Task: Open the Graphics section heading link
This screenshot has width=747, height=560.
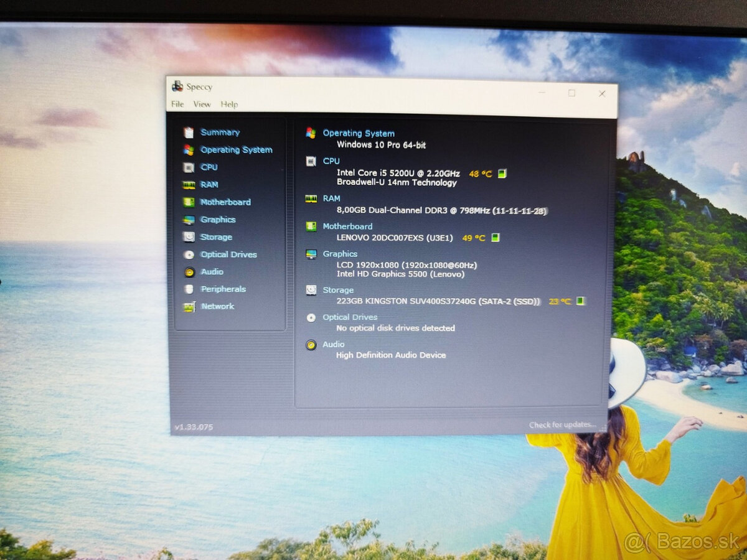Action: pyautogui.click(x=340, y=254)
